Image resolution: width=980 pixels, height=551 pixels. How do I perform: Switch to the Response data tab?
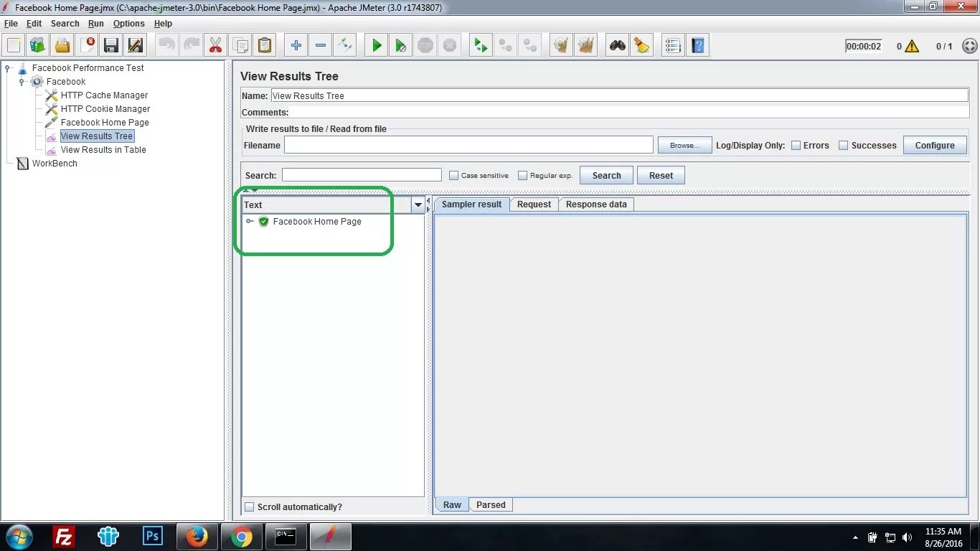[x=596, y=204]
